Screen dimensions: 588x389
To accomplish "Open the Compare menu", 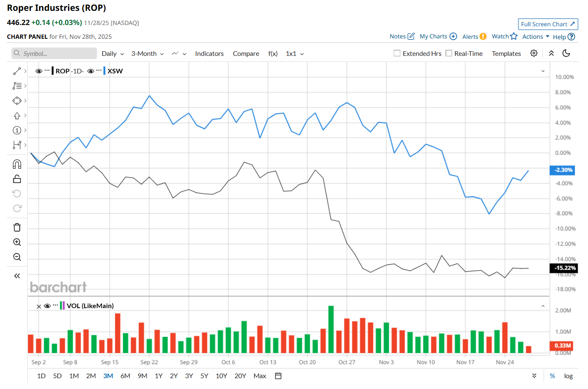I will pos(246,54).
